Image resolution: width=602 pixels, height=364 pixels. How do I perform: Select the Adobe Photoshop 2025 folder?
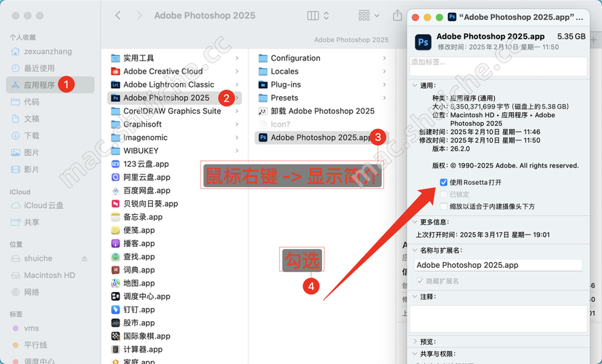coord(174,98)
